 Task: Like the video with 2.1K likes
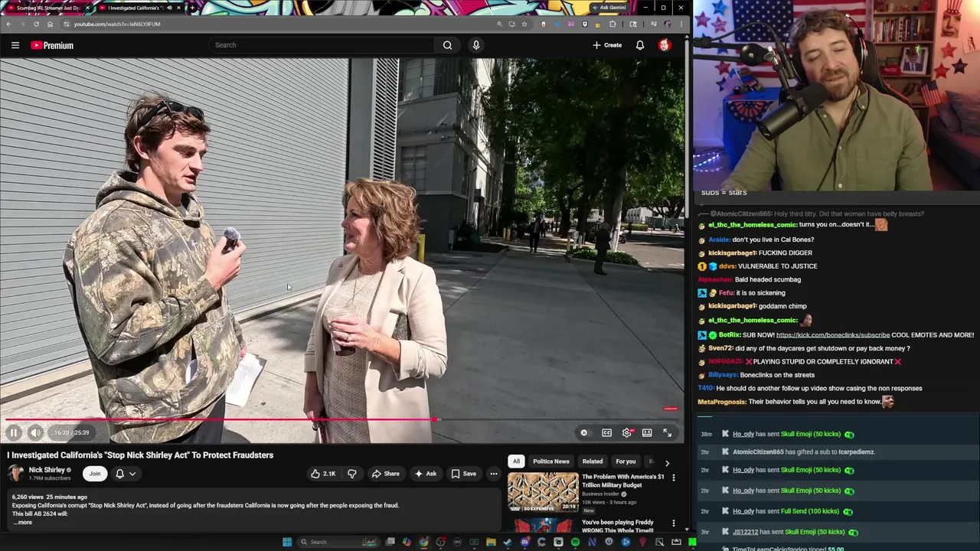click(322, 474)
